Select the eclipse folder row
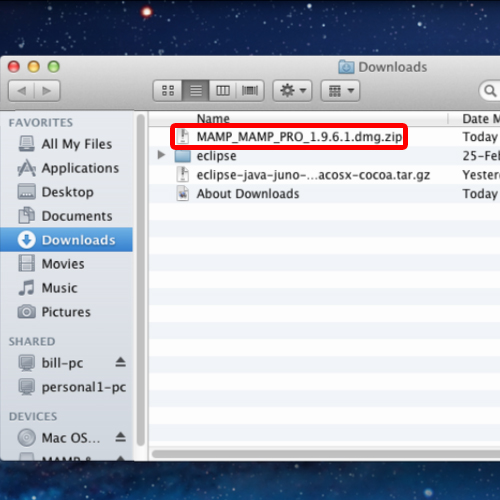Screen dimensions: 500x500 click(x=324, y=156)
